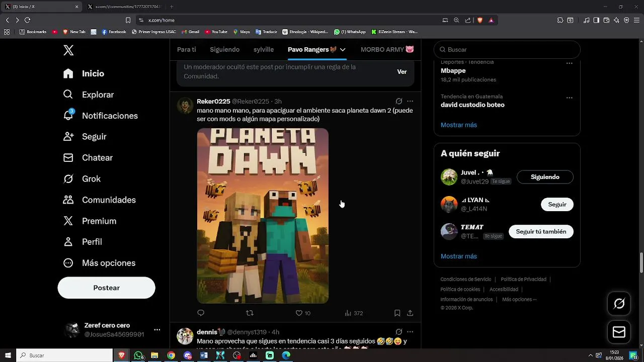Open Política de cookies link
Image resolution: width=644 pixels, height=362 pixels.
460,289
